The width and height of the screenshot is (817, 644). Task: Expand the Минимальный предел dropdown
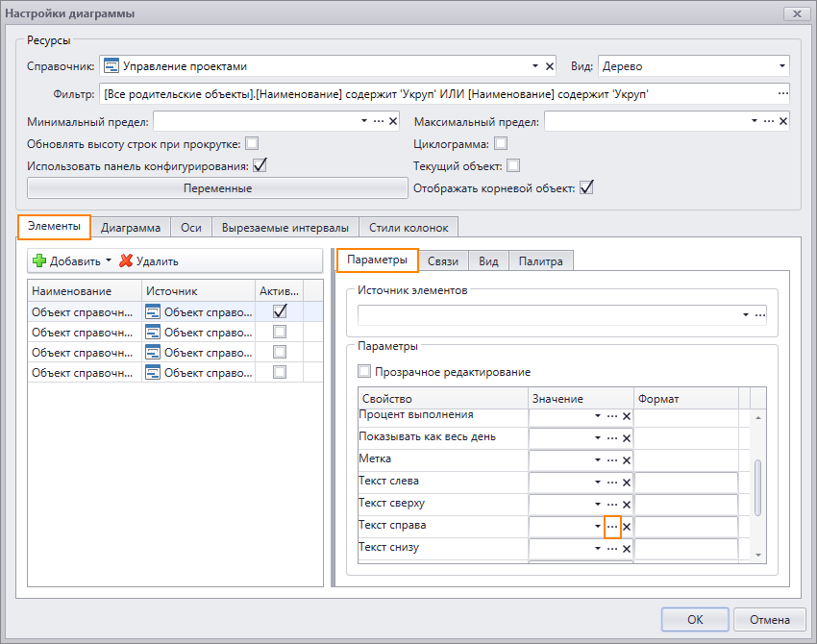364,121
